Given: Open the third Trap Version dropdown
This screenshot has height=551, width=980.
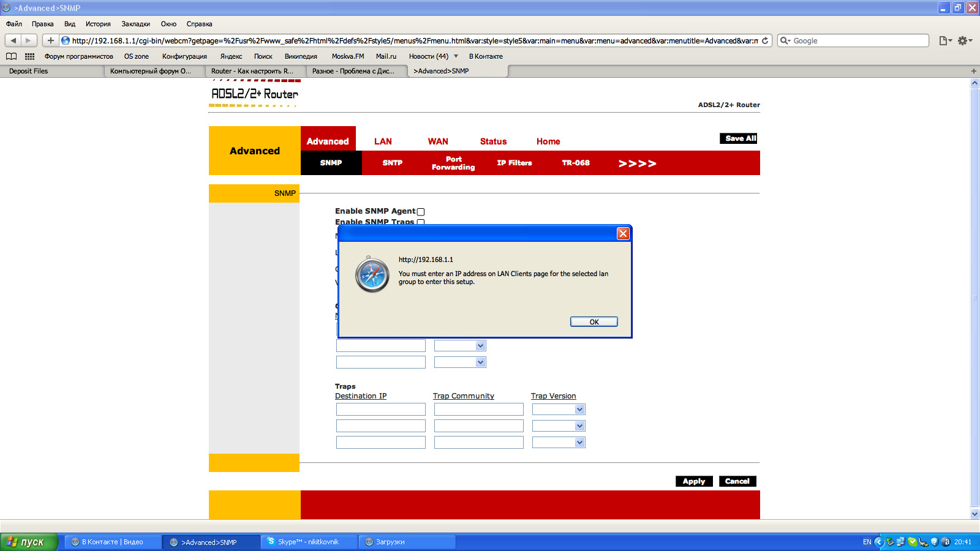Looking at the screenshot, I should (x=579, y=443).
